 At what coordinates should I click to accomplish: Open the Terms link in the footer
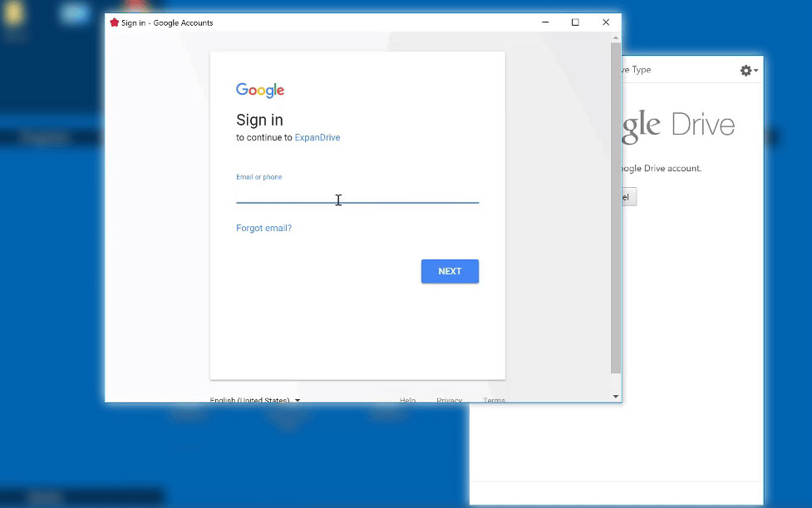click(494, 400)
